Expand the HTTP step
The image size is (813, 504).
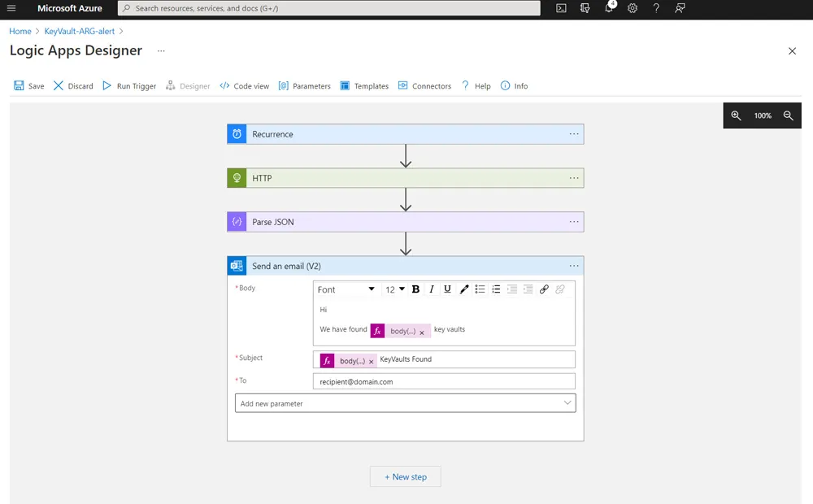coord(406,178)
